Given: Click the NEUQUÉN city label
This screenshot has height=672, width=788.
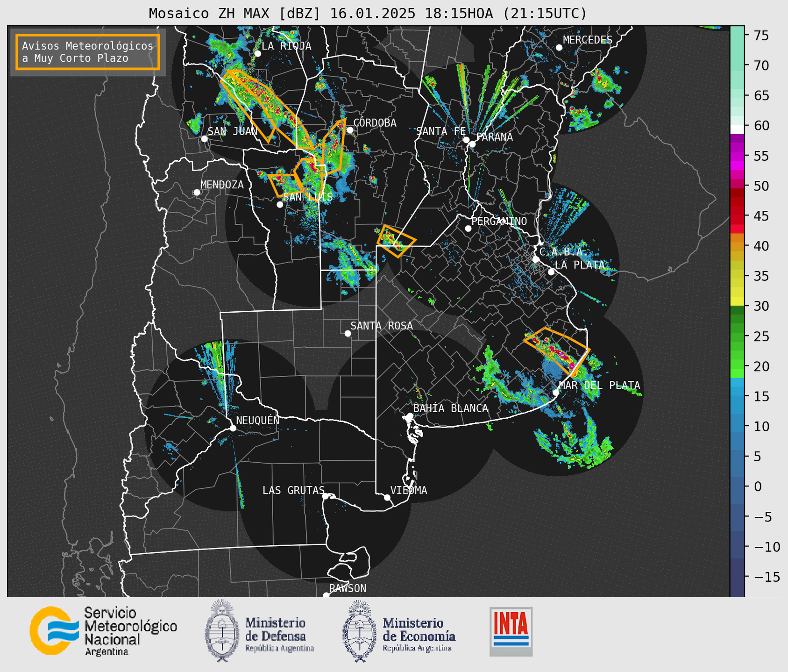Looking at the screenshot, I should 258,420.
